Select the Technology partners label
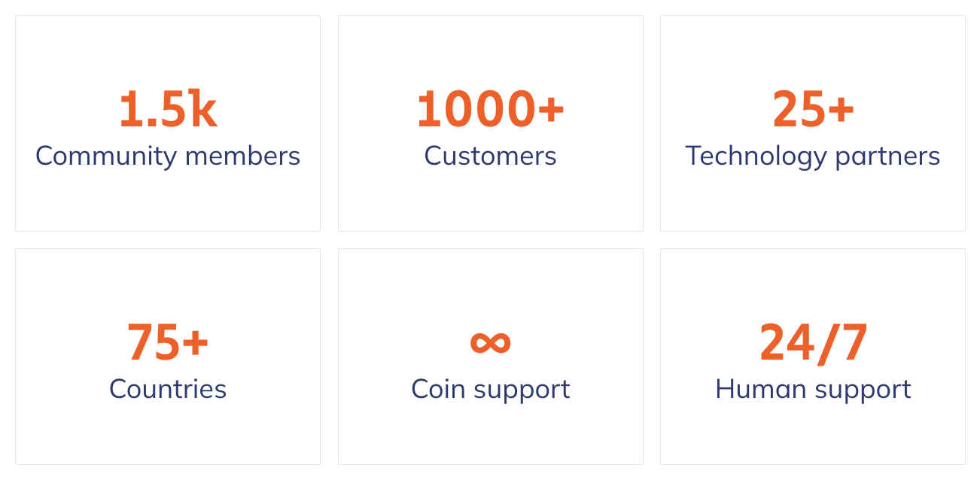The width and height of the screenshot is (980, 489). pyautogui.click(x=813, y=156)
